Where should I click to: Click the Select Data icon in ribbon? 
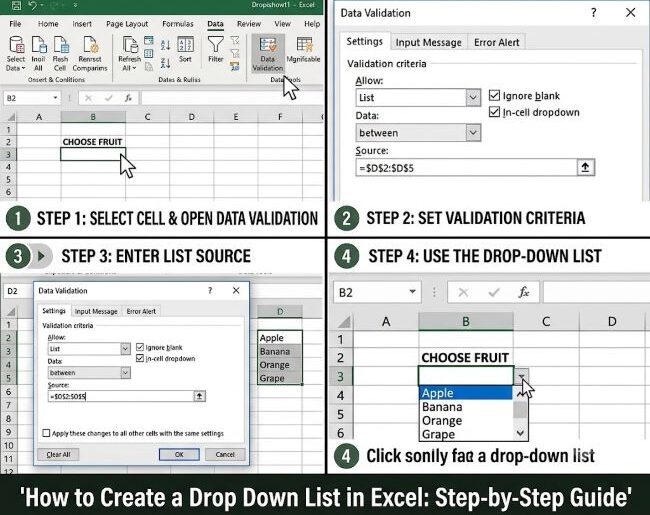(x=16, y=45)
